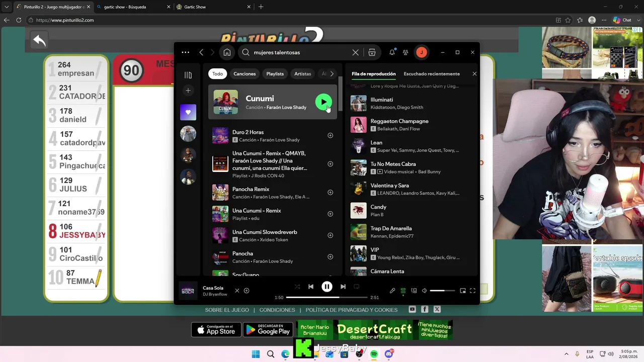The width and height of the screenshot is (644, 362).
Task: Select Fila de reproducción tab
Action: (x=374, y=74)
